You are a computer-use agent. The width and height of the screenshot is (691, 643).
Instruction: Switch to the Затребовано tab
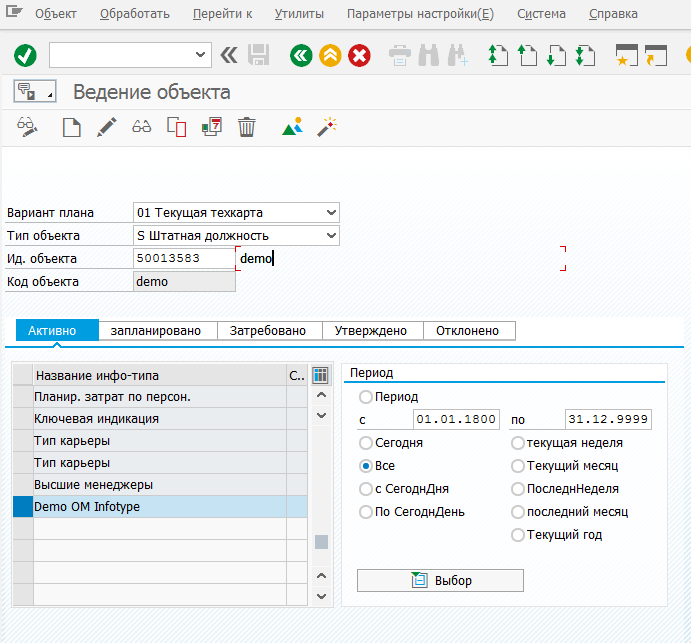click(x=270, y=331)
